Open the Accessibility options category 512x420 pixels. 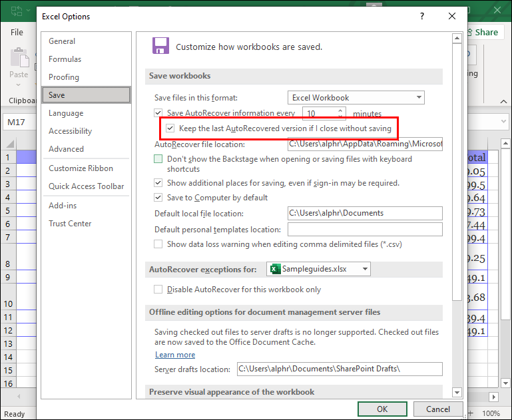point(86,131)
